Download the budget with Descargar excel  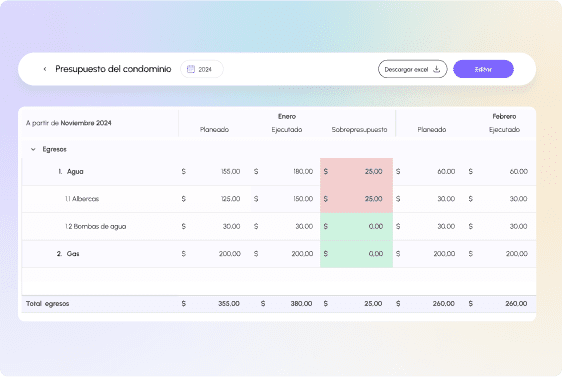pos(413,69)
